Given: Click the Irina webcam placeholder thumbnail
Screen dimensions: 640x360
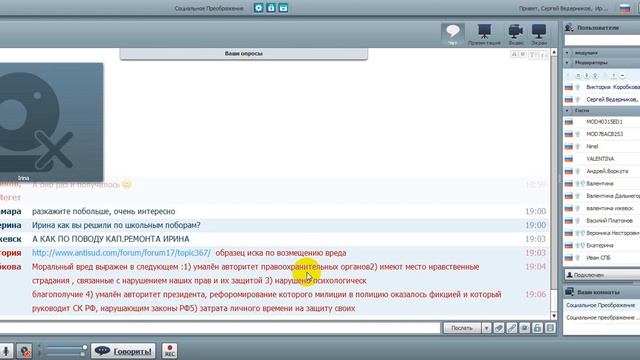Looking at the screenshot, I should point(51,122).
